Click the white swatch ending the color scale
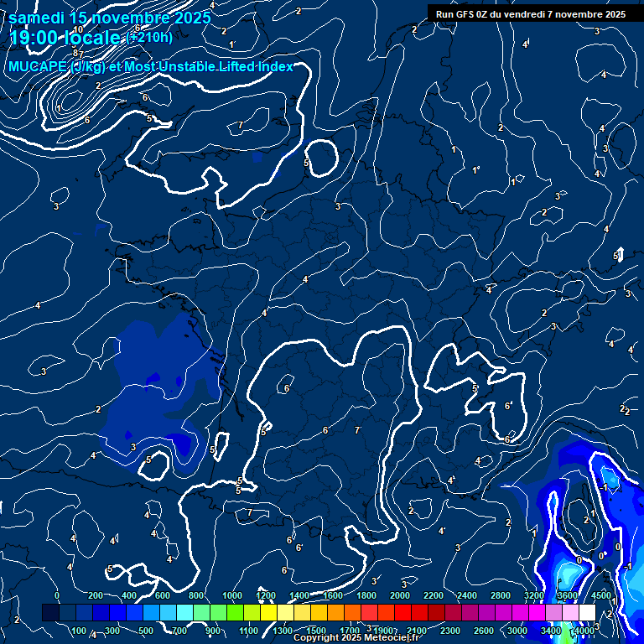 point(587,612)
